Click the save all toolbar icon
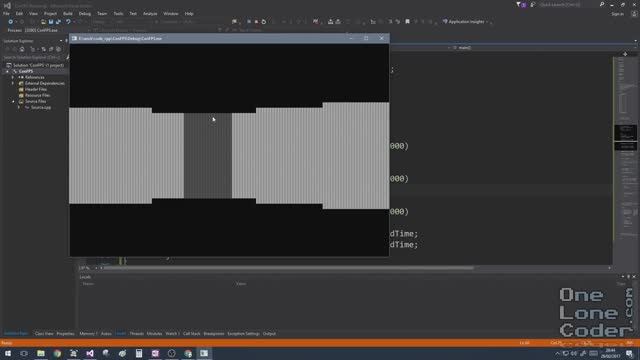Image resolution: width=640 pixels, height=360 pixels. pos(58,22)
